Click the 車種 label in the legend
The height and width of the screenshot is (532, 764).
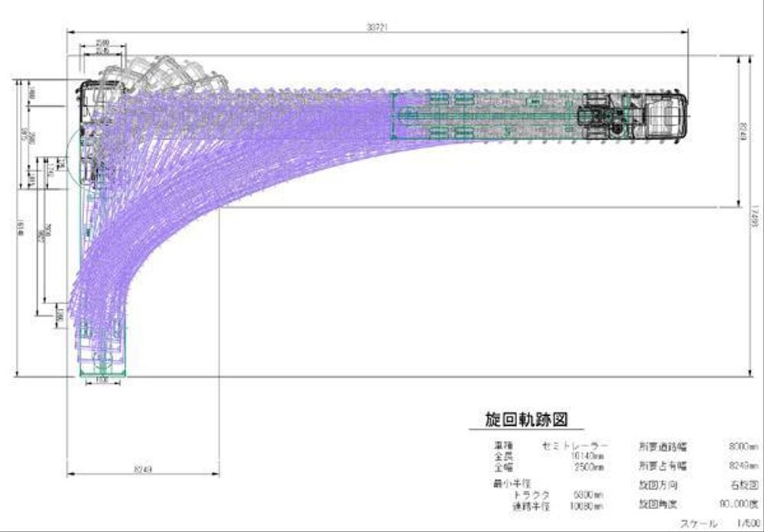point(503,446)
